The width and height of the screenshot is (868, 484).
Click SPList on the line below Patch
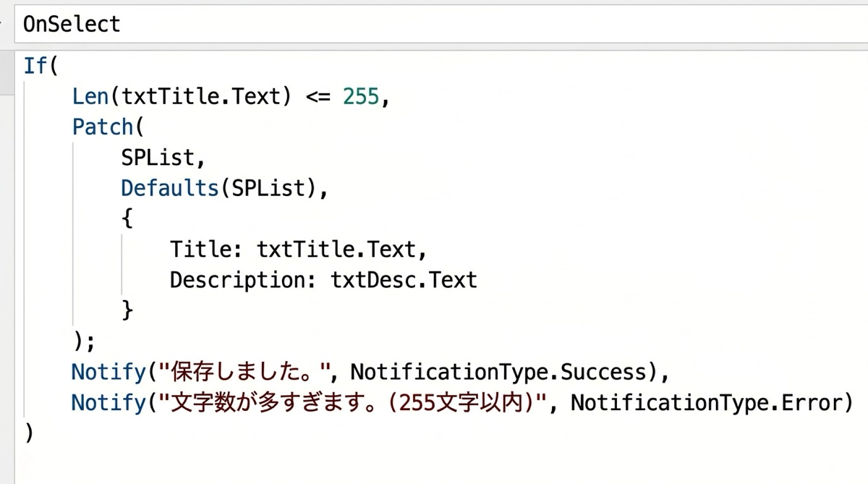coord(158,158)
